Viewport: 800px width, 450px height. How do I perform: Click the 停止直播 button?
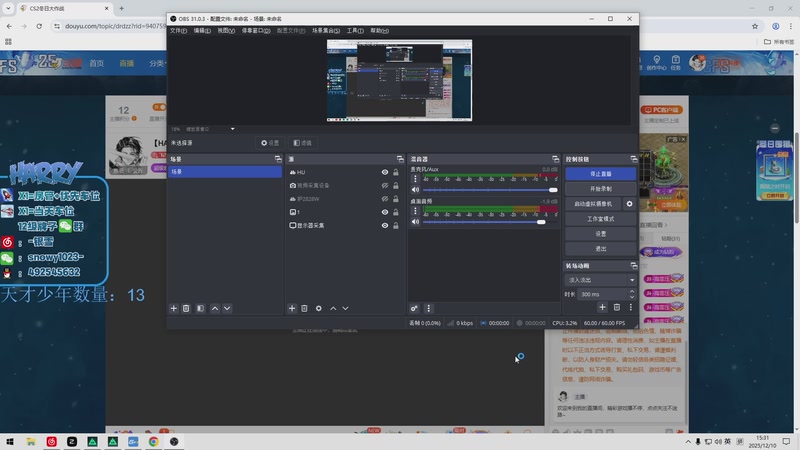(x=601, y=174)
